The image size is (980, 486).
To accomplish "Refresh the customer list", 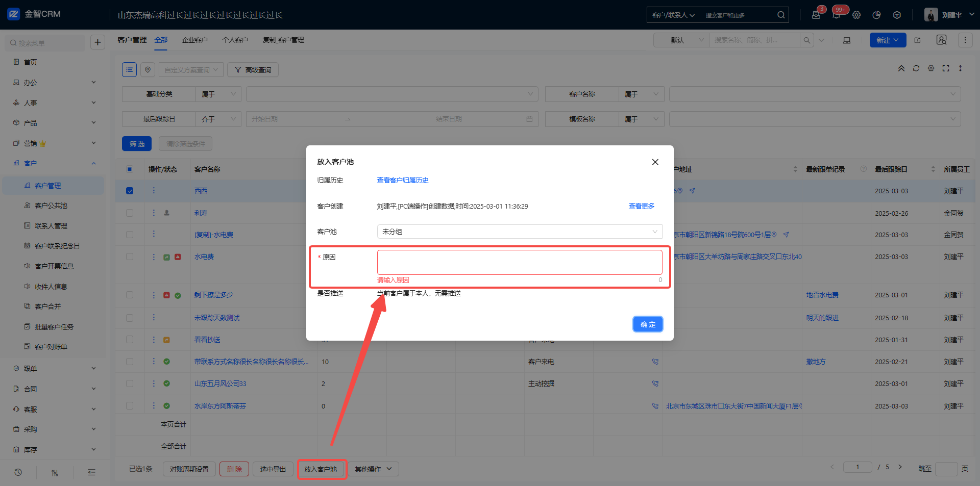I will [916, 68].
